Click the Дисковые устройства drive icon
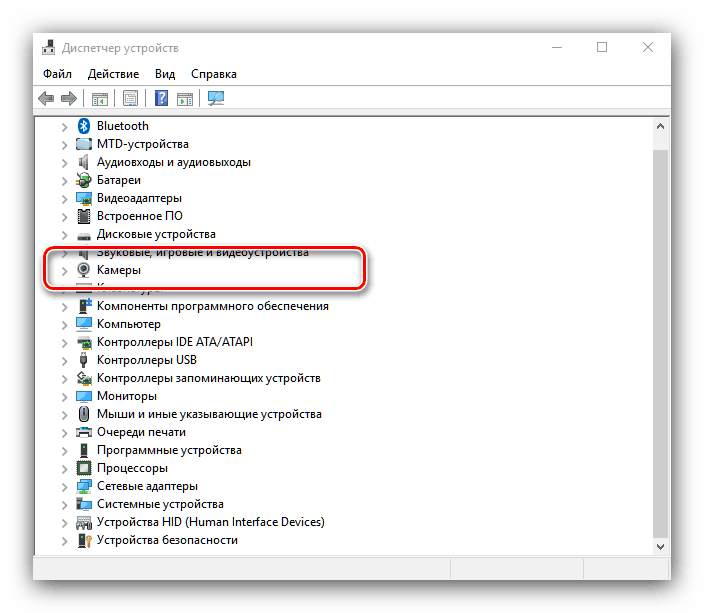 click(84, 235)
